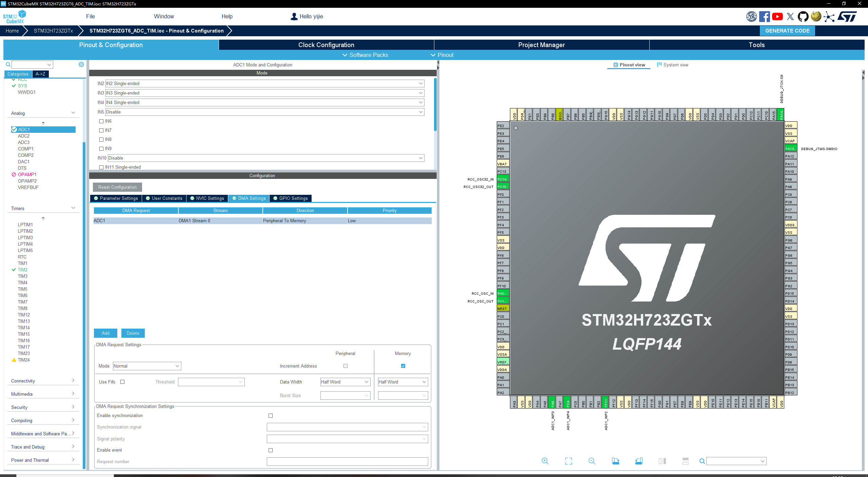
Task: Click the PA13 DEBUG_JTMS-SWDIO pin
Action: 791,148
